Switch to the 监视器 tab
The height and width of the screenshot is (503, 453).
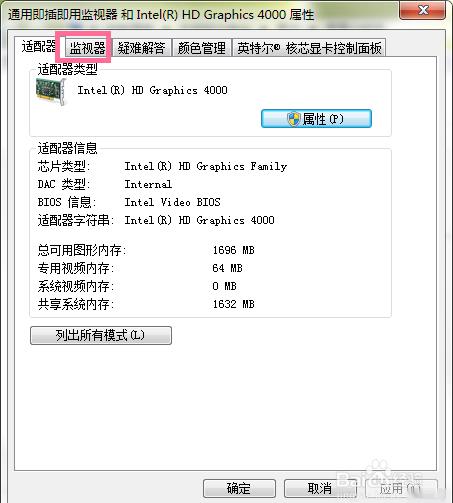click(87, 48)
